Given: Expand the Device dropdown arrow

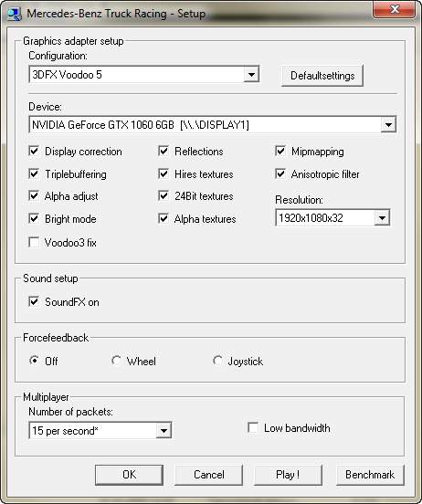Looking at the screenshot, I should click(x=388, y=124).
